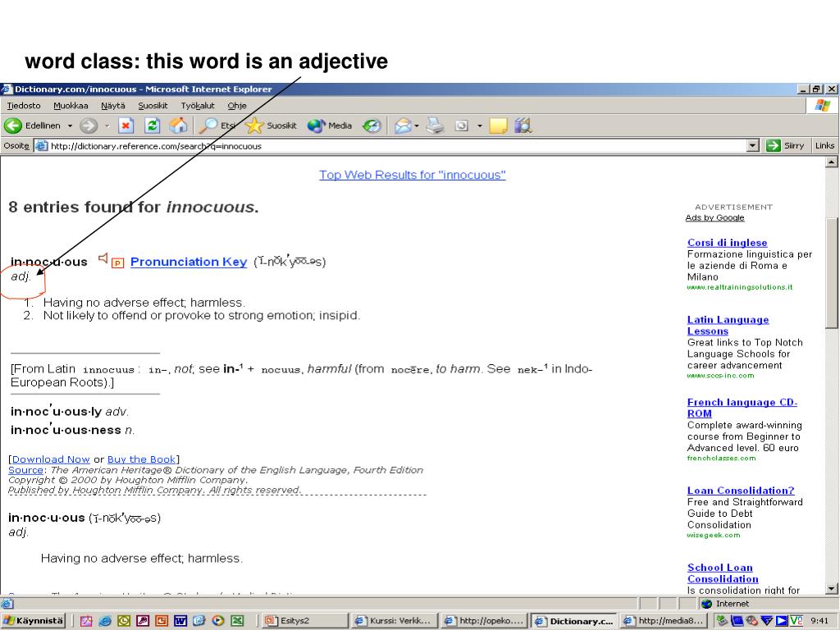
Task: Open the first quick launch icon
Action: (x=86, y=620)
